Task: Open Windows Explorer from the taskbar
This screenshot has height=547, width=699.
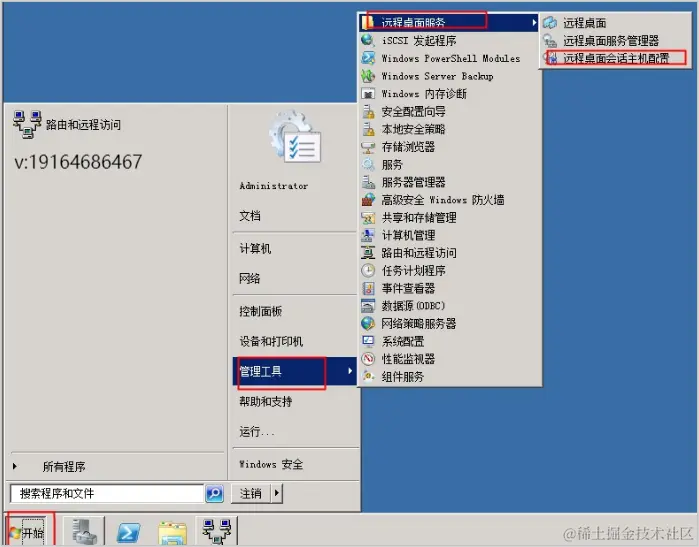Action: (x=173, y=532)
